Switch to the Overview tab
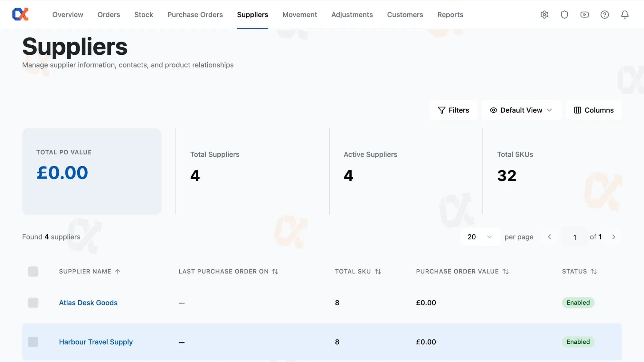The image size is (644, 362). (x=68, y=14)
